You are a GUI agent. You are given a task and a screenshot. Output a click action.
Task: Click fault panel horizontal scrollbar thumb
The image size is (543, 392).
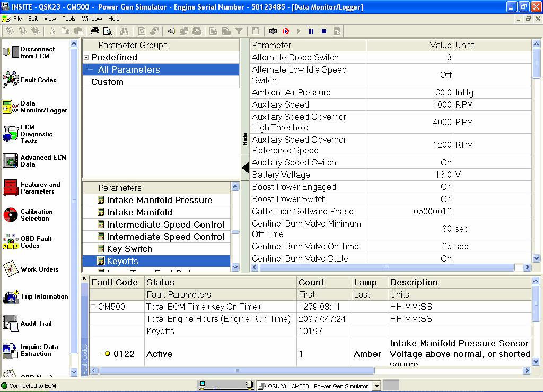point(237,371)
